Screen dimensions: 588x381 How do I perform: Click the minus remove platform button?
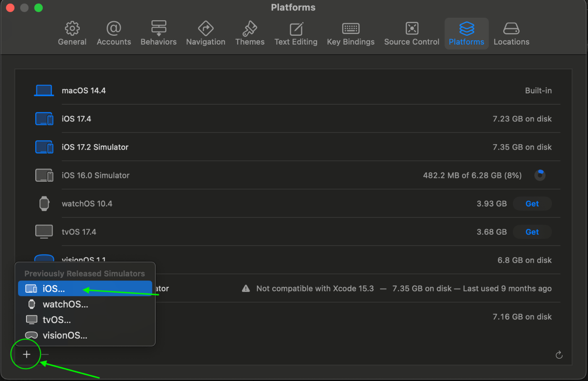[45, 355]
